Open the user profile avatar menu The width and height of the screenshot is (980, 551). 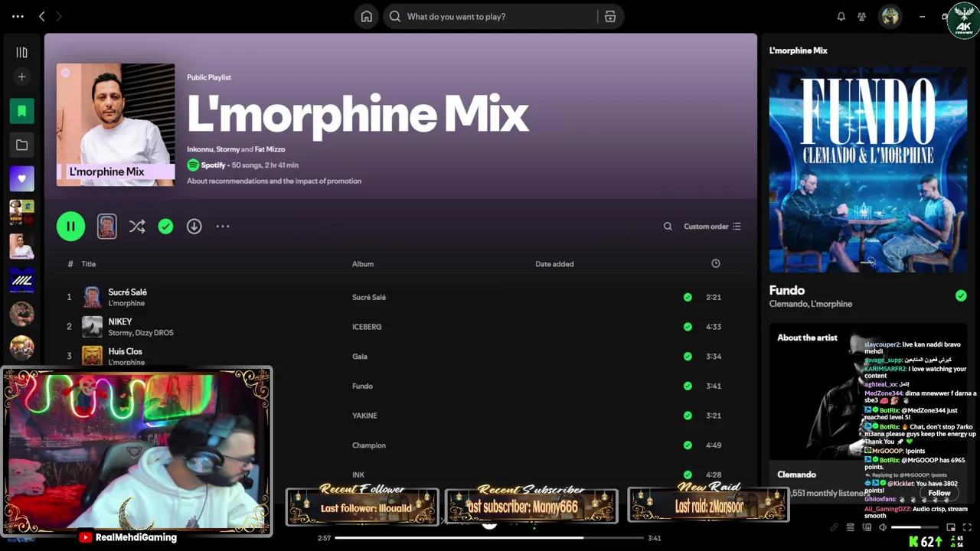[x=890, y=16]
